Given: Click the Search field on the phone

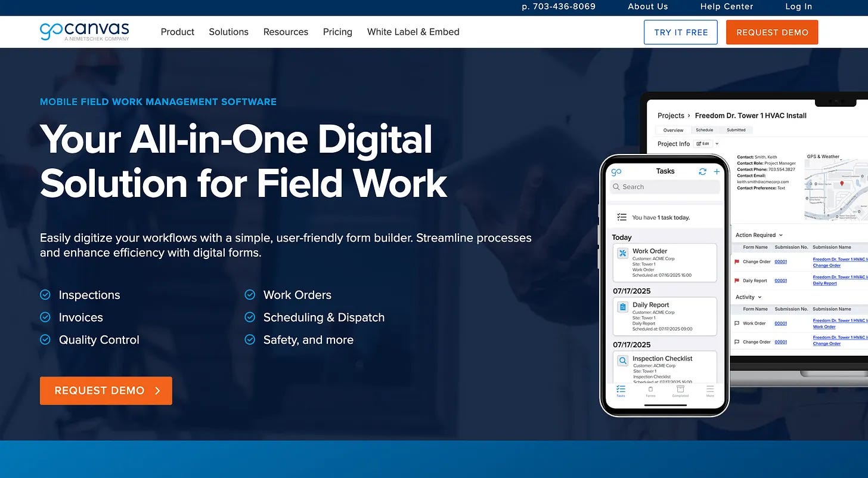Looking at the screenshot, I should point(665,187).
